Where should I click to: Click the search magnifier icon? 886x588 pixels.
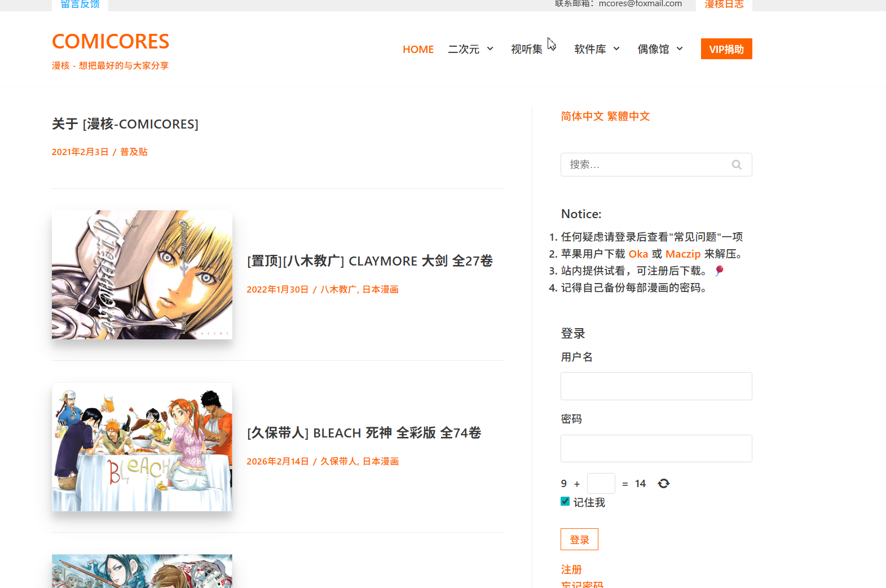(737, 165)
